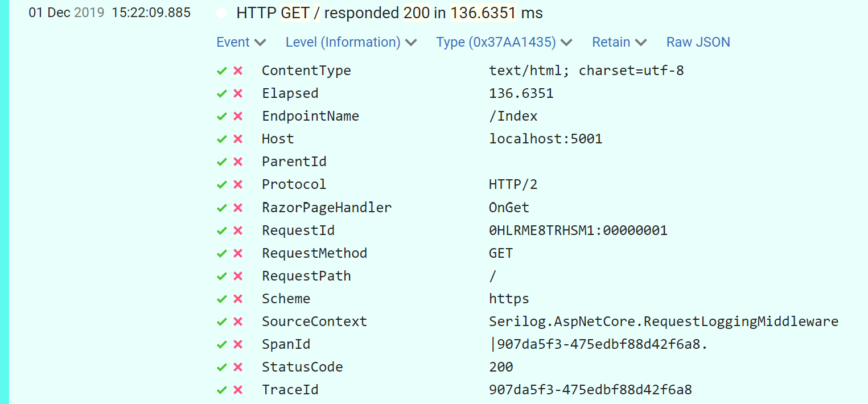Click red X beside Scheme property

click(x=238, y=299)
